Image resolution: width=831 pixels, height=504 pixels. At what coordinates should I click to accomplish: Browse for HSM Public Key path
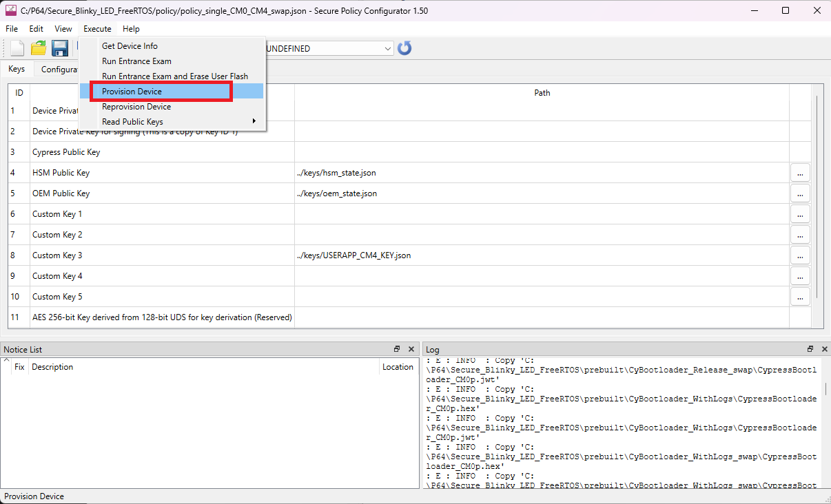click(799, 173)
